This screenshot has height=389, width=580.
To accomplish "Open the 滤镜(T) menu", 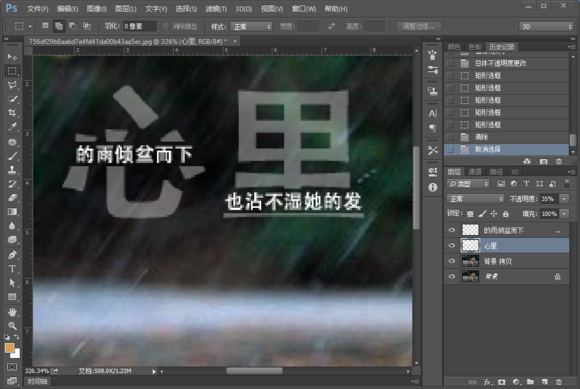I will 216,9.
